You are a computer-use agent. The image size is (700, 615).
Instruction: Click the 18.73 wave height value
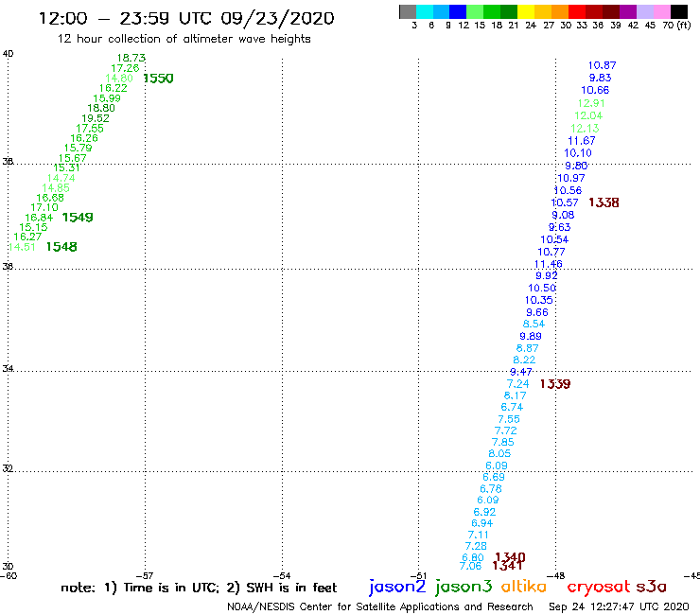coord(131,58)
